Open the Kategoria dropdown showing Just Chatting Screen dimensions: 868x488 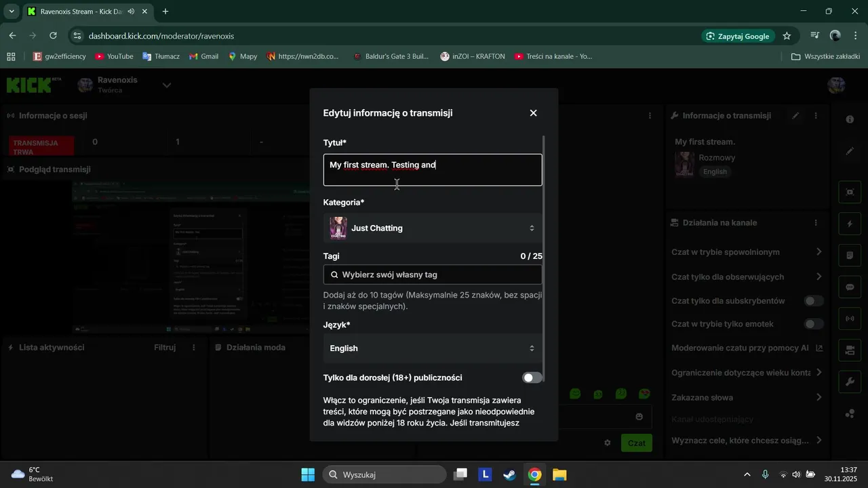coord(433,228)
